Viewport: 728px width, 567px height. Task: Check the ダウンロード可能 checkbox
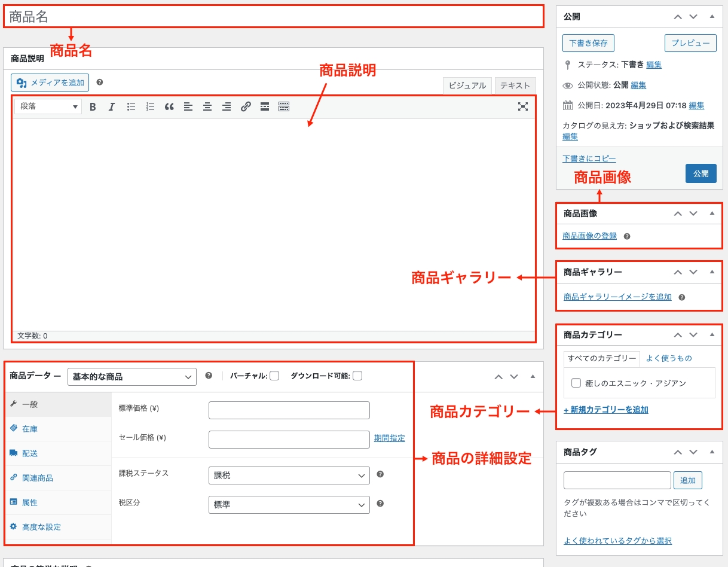pyautogui.click(x=357, y=376)
